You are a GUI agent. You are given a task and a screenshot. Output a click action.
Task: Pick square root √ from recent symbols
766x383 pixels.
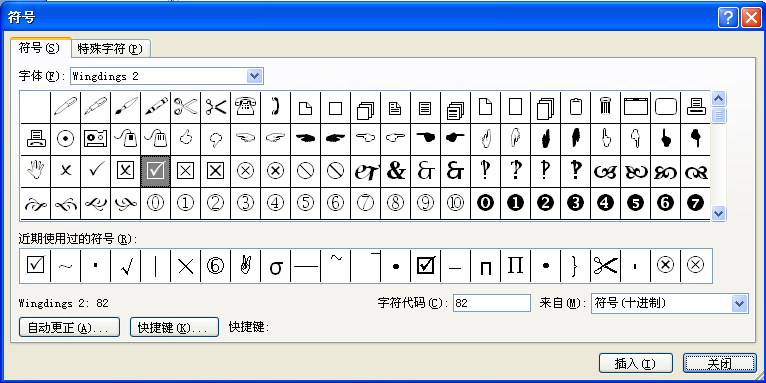(x=126, y=266)
